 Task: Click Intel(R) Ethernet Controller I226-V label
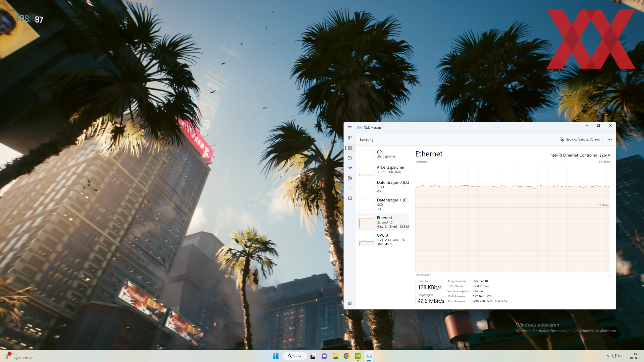point(580,155)
